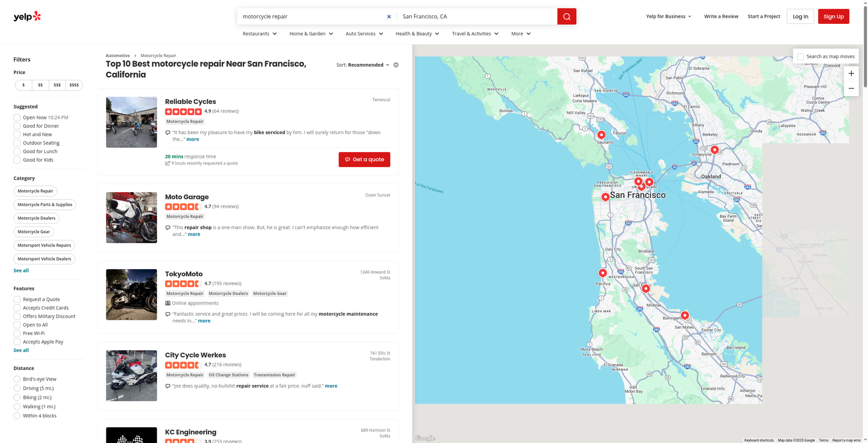Click the red search magnifier button
Viewport: 868px width, 443px height.
[566, 16]
